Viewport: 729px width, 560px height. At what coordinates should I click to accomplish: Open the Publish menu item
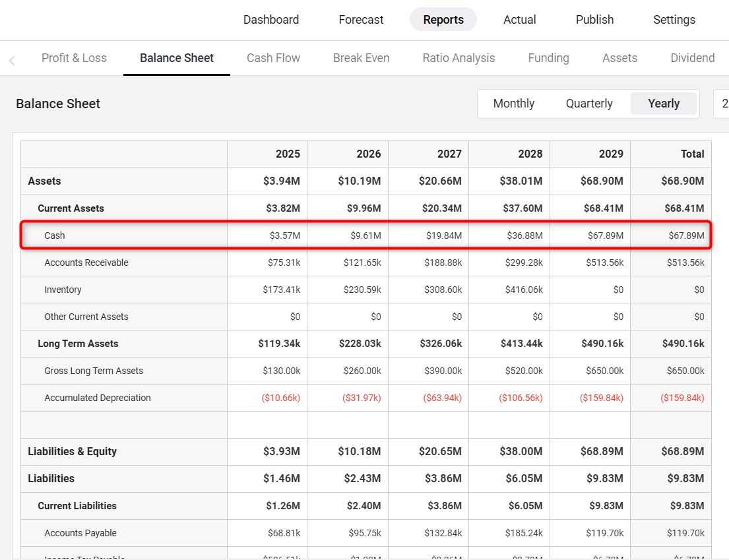pos(594,20)
